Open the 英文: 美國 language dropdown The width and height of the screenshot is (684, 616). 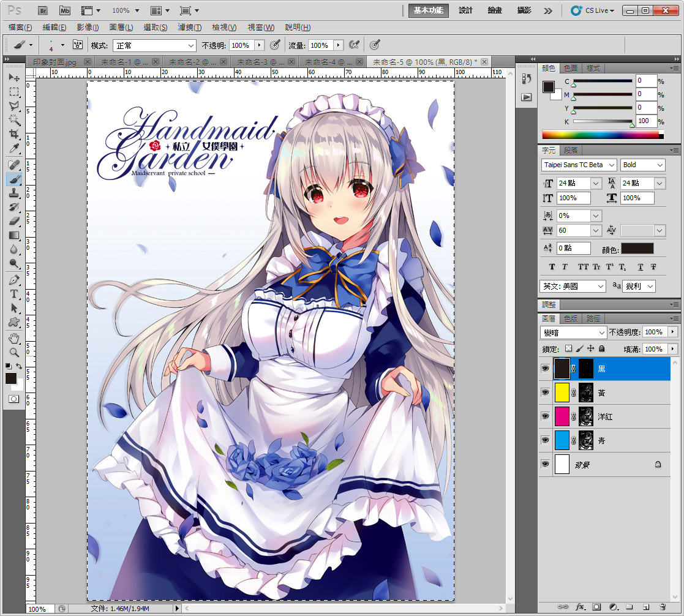573,286
